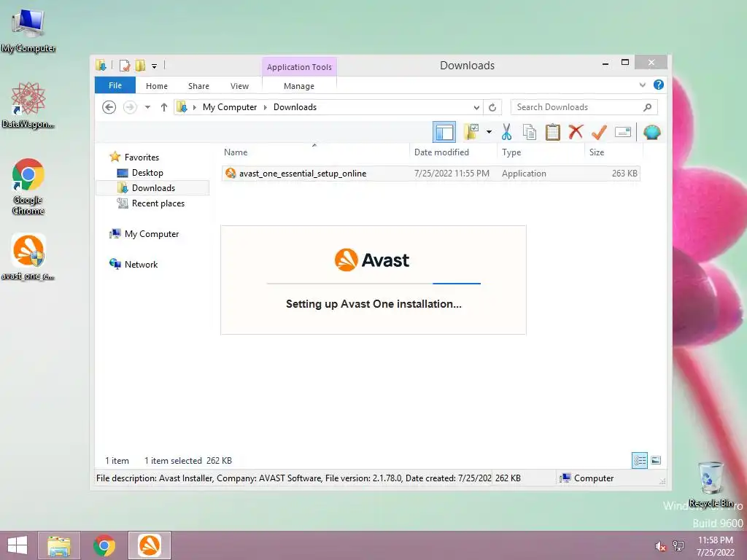747x560 pixels.
Task: Expand the ribbon chevron
Action: coord(642,85)
